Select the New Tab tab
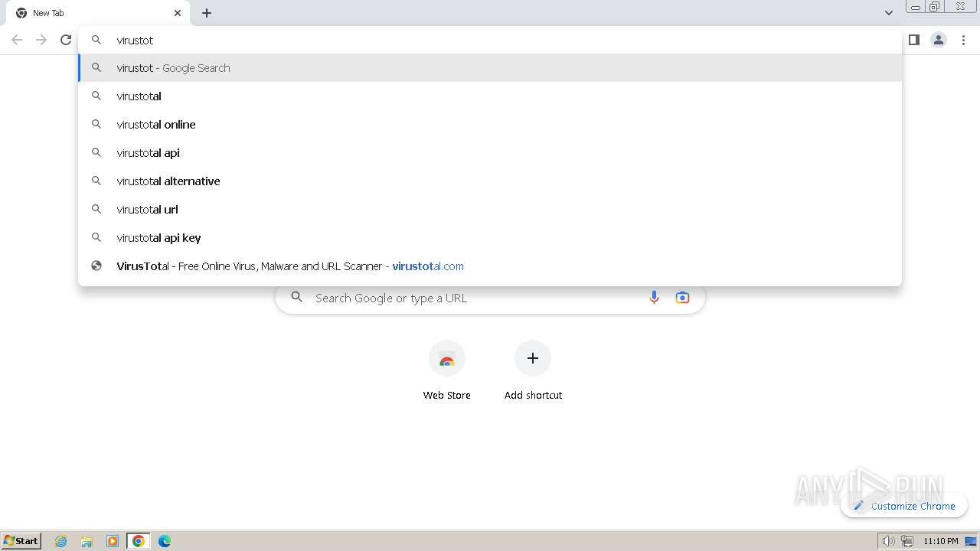This screenshot has height=551, width=980. click(x=98, y=13)
